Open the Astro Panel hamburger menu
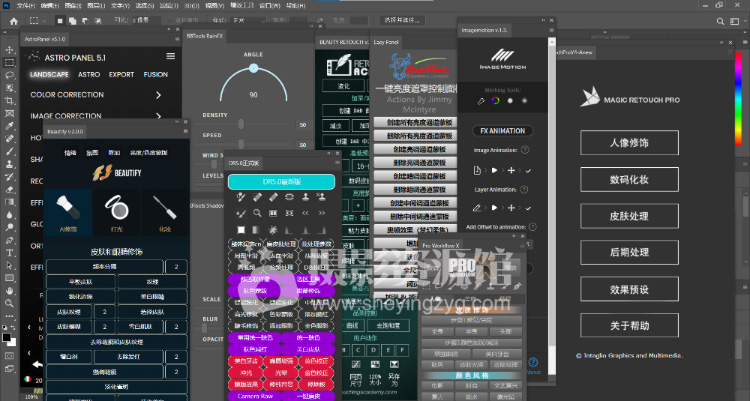Image resolution: width=750 pixels, height=401 pixels. (171, 56)
